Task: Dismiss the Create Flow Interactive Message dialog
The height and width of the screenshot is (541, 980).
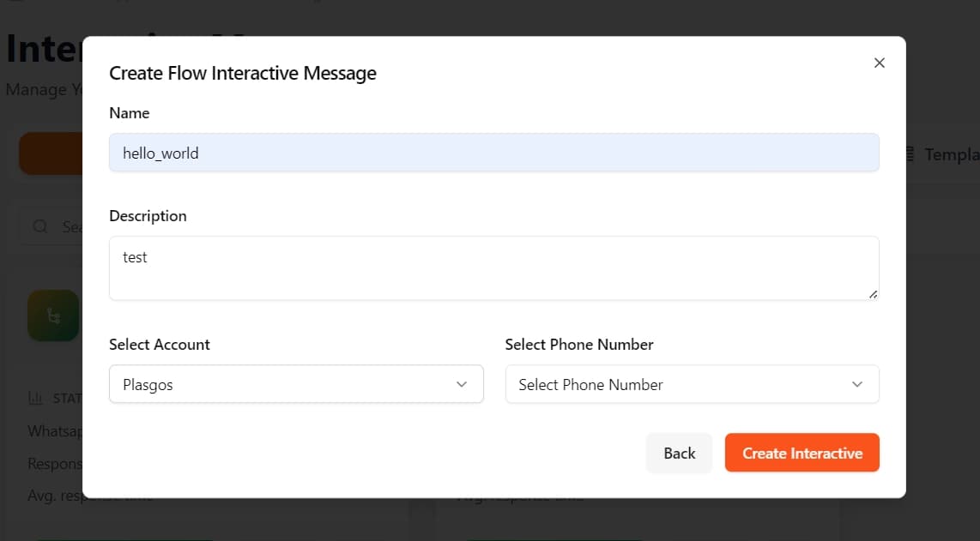Action: (x=879, y=62)
